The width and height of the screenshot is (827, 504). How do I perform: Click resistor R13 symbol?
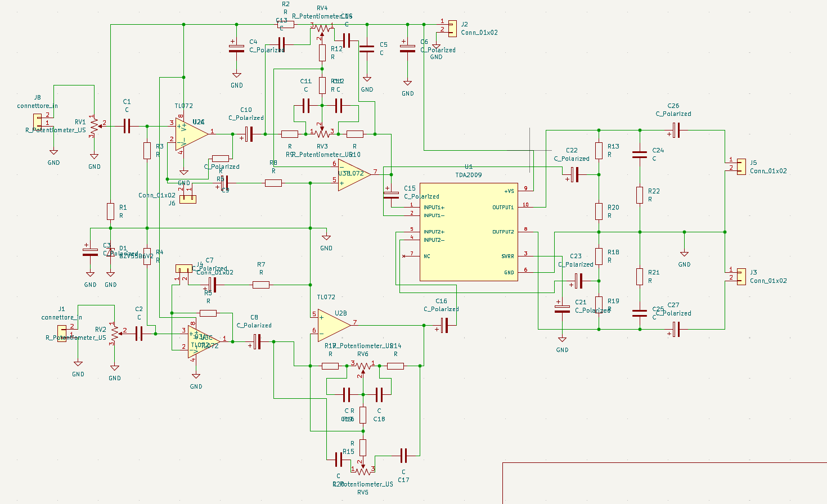(599, 151)
